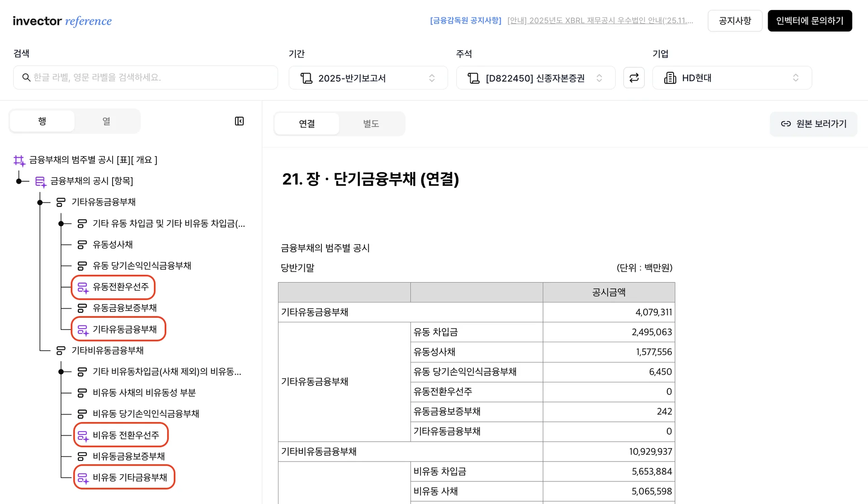Click the 공지사항 button
The image size is (868, 504).
pos(735,21)
